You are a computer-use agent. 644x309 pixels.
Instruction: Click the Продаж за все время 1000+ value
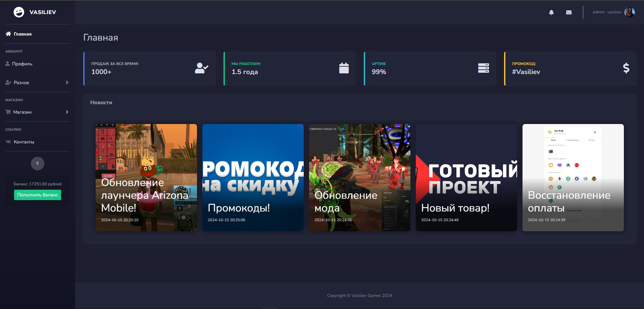101,72
